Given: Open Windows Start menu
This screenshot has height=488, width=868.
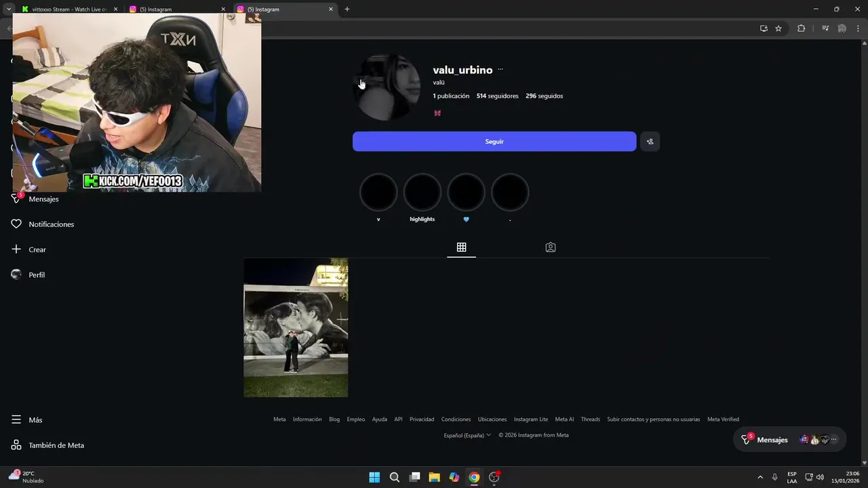Looking at the screenshot, I should 374,477.
